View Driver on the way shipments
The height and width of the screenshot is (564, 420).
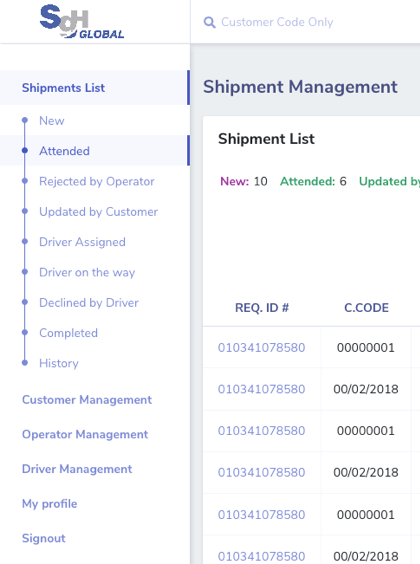pyautogui.click(x=87, y=273)
